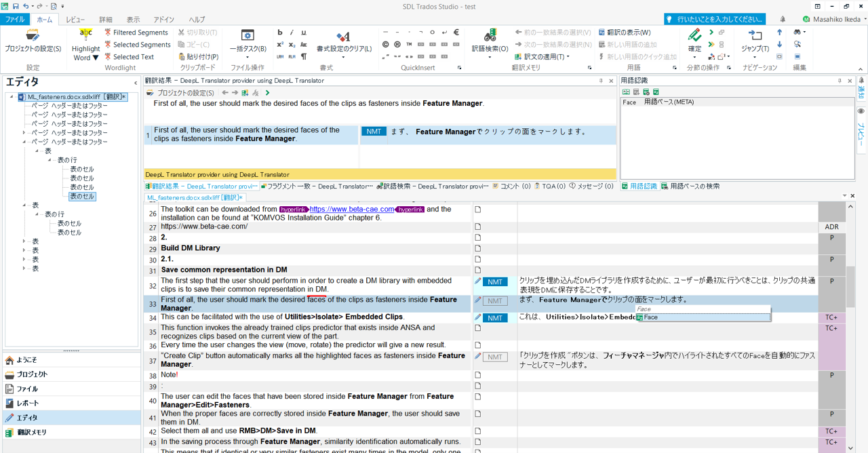Collapse the エディタ navigation pane
This screenshot has height=453, width=868.
coord(136,83)
